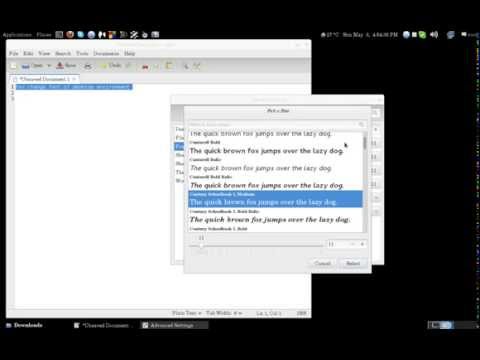This screenshot has width=480, height=360.
Task: Click search icon in Advanced Settings window
Action: (x=375, y=114)
